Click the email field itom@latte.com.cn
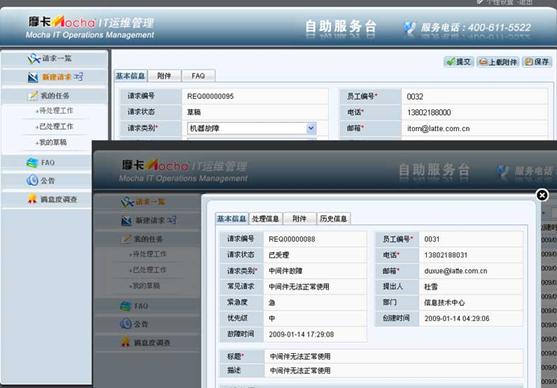 tap(475, 129)
